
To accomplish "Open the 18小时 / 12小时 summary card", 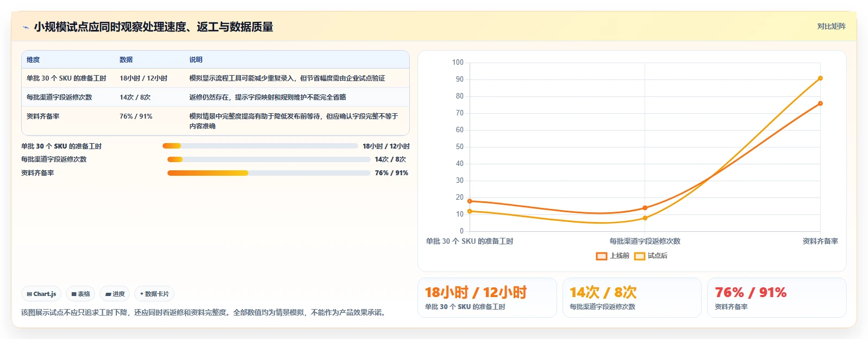I will click(x=487, y=298).
